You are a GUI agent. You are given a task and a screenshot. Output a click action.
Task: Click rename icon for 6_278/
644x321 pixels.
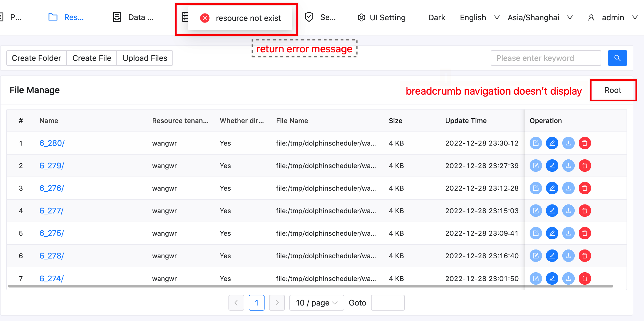(x=552, y=256)
